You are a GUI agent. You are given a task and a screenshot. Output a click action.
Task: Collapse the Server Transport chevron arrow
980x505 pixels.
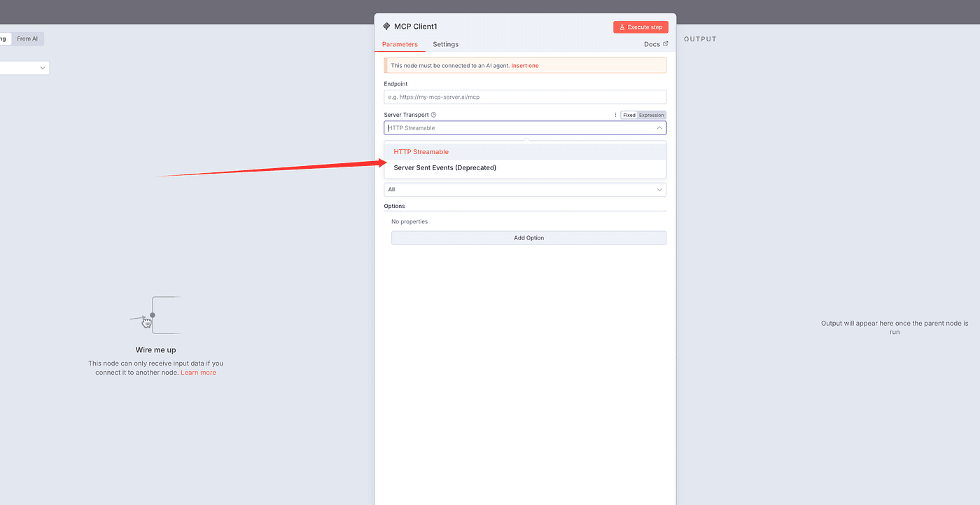pyautogui.click(x=659, y=128)
